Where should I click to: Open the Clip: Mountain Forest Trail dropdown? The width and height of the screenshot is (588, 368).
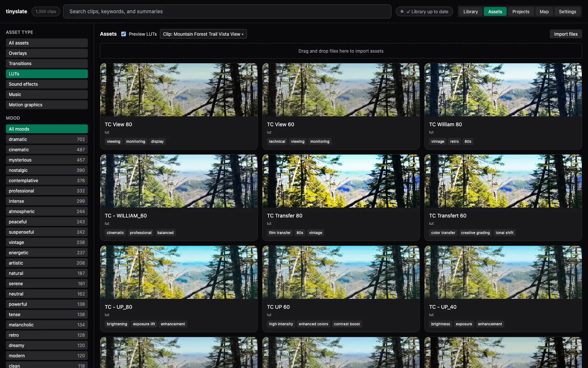(203, 34)
